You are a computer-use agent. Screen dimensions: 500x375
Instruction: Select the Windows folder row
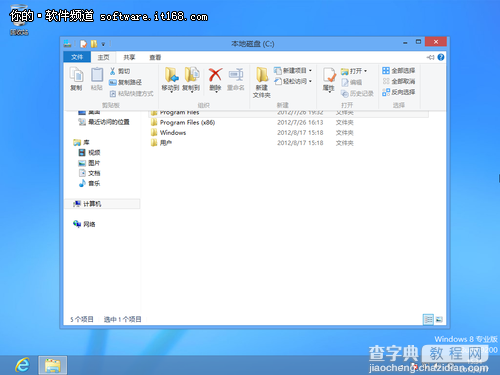(288, 133)
